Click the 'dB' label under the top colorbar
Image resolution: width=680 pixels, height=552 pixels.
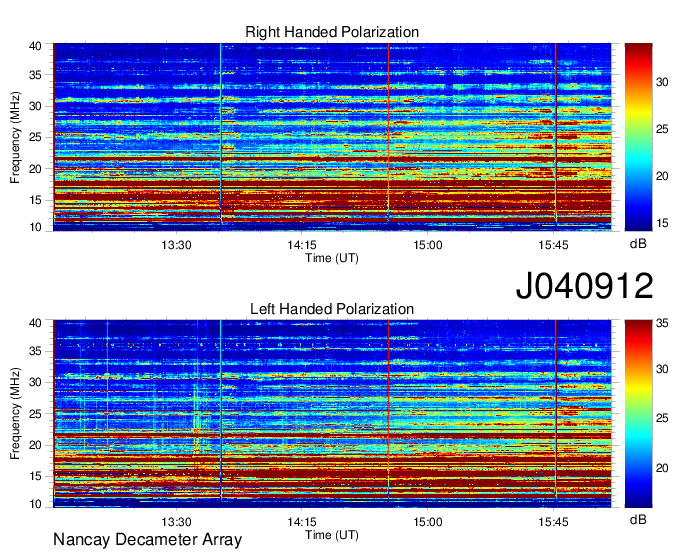point(638,244)
